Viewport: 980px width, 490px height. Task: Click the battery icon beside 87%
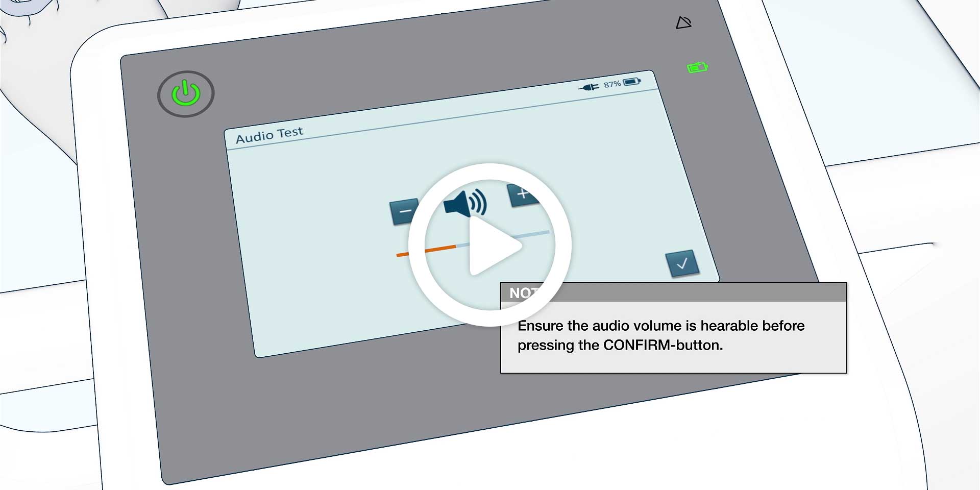632,82
